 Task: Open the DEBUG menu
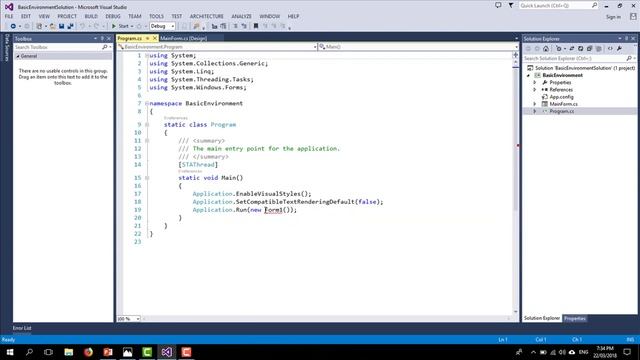pyautogui.click(x=113, y=16)
